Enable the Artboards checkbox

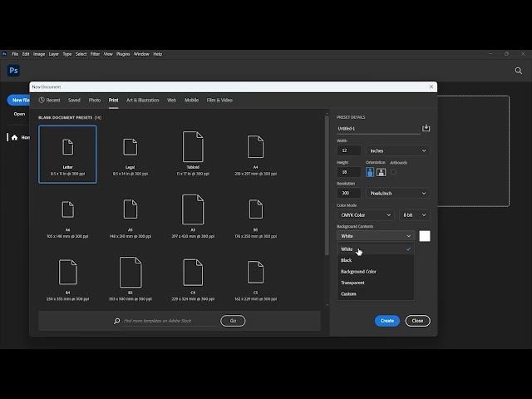[x=393, y=172]
